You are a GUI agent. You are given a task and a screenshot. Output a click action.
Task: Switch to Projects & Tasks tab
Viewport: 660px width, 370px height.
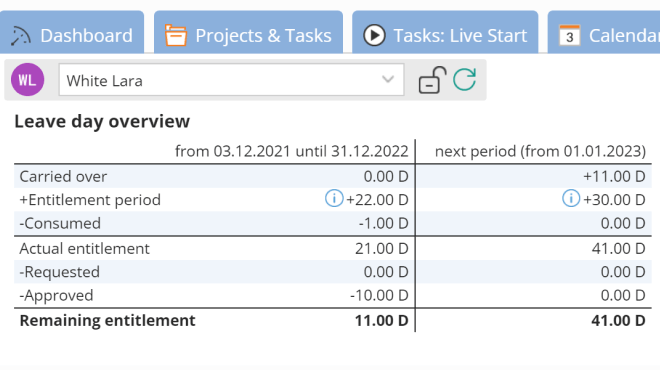248,32
